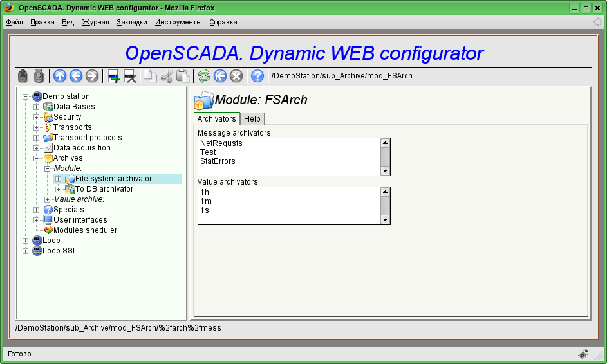Click the Loop SSL station icon

coord(37,251)
